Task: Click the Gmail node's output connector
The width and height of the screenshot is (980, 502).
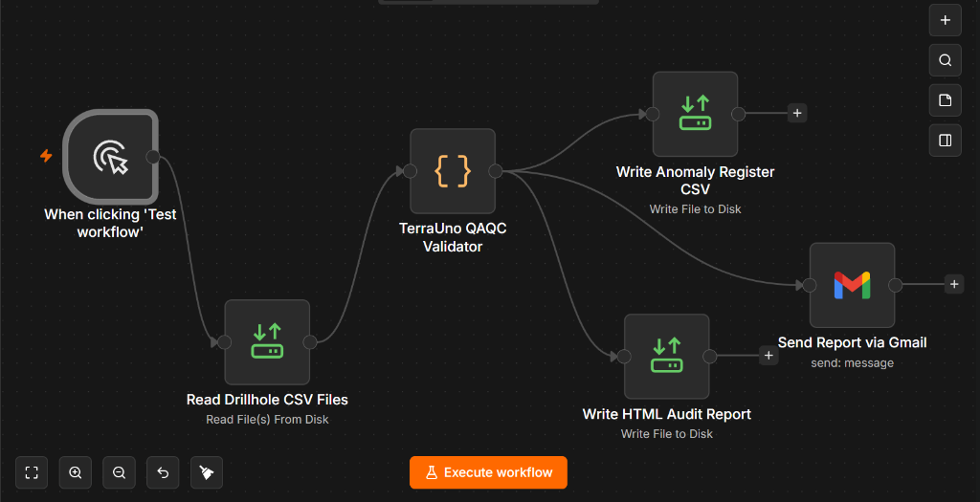Action: click(x=895, y=285)
